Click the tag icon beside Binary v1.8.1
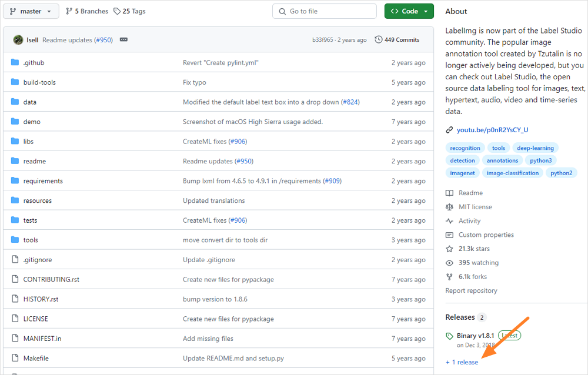This screenshot has width=588, height=375. pyautogui.click(x=449, y=336)
